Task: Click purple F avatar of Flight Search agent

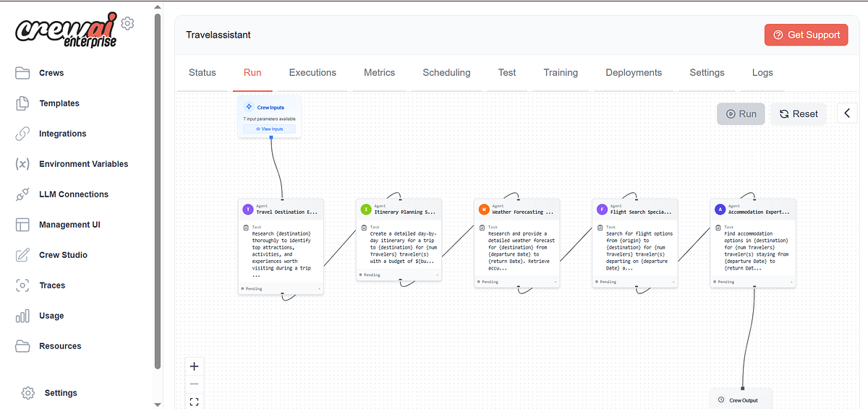Action: (602, 210)
